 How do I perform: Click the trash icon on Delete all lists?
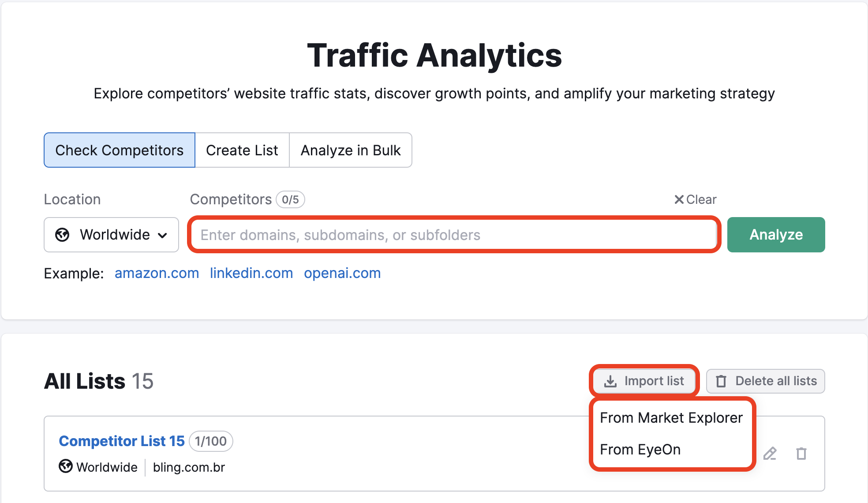721,381
